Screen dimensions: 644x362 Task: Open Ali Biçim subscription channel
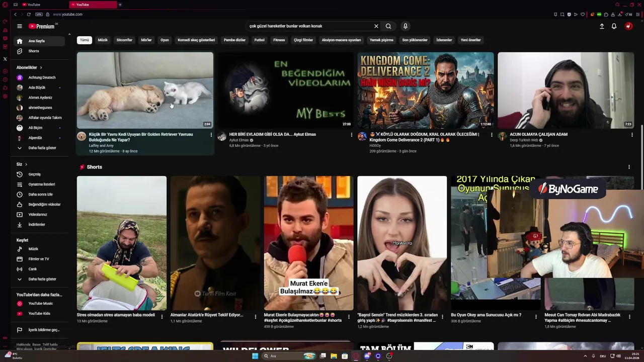tap(40, 128)
